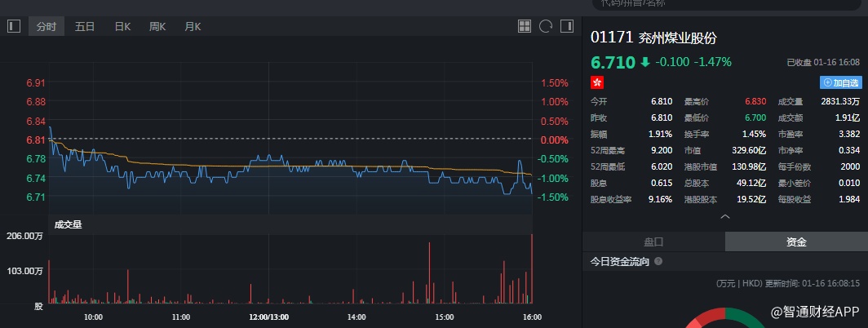868x328 pixels.
Task: Toggle the left sidebar panel icon
Action: pos(13,26)
